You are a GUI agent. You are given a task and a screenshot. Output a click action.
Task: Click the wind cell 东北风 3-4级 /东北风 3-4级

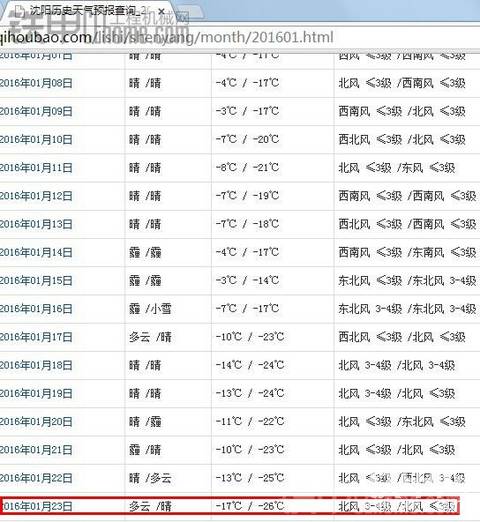[x=407, y=309]
